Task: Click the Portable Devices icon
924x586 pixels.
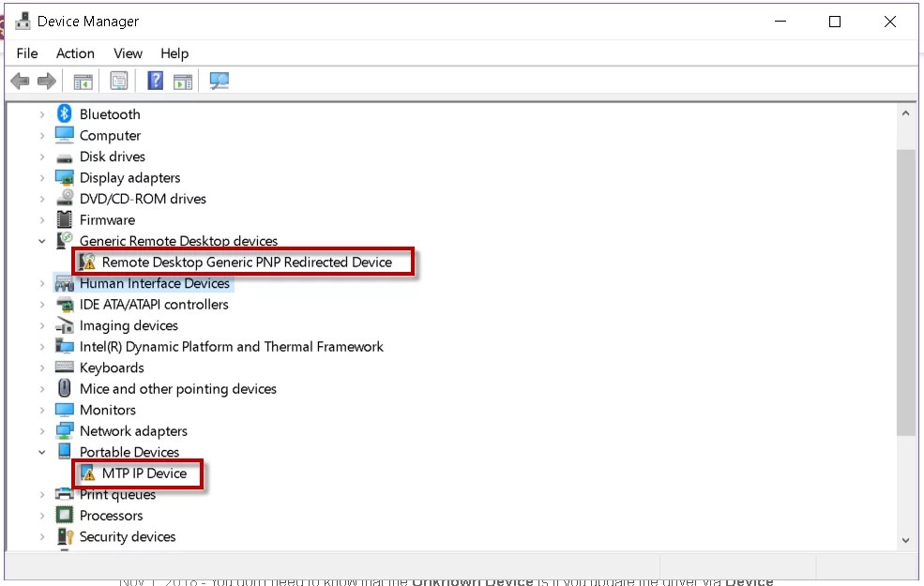Action: click(x=64, y=451)
